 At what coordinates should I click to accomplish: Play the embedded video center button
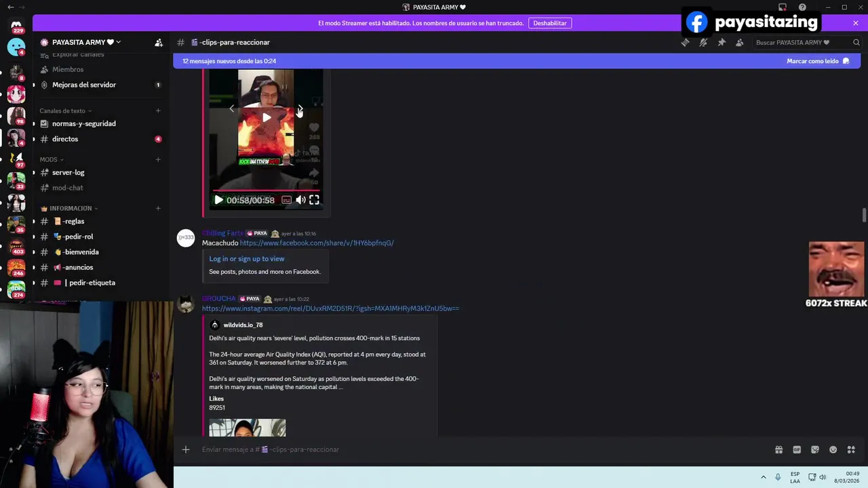click(267, 117)
